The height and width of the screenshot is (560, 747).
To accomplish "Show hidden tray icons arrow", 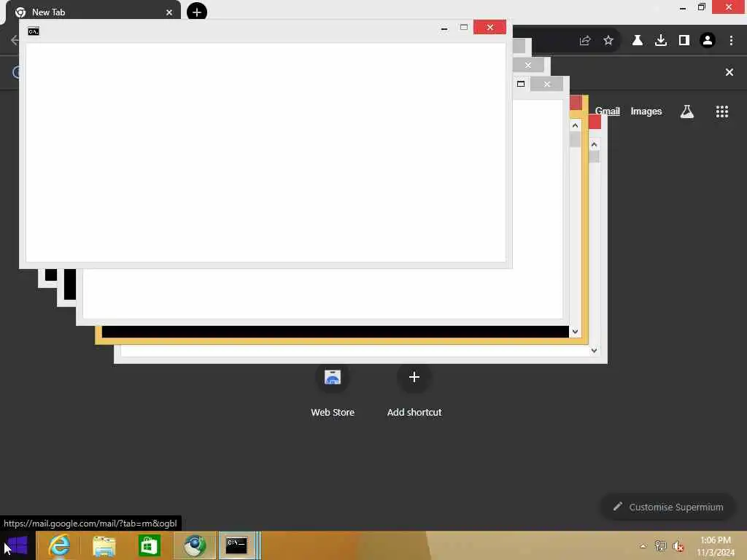I will [643, 546].
